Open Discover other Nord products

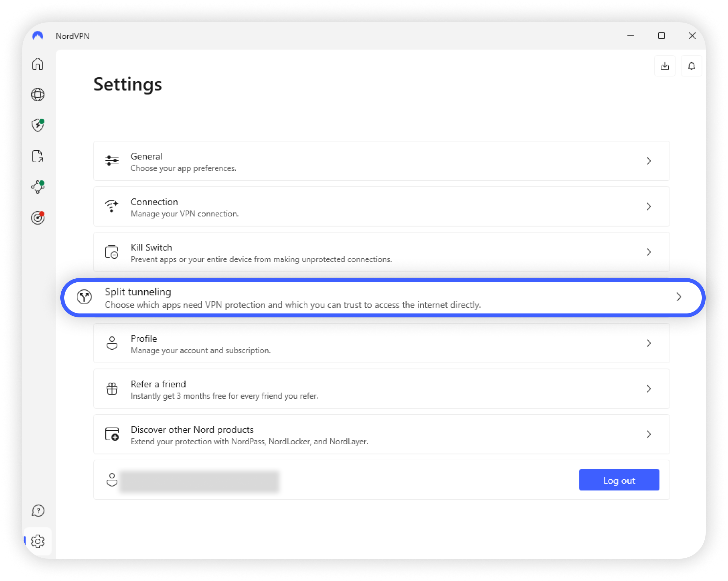tap(382, 434)
